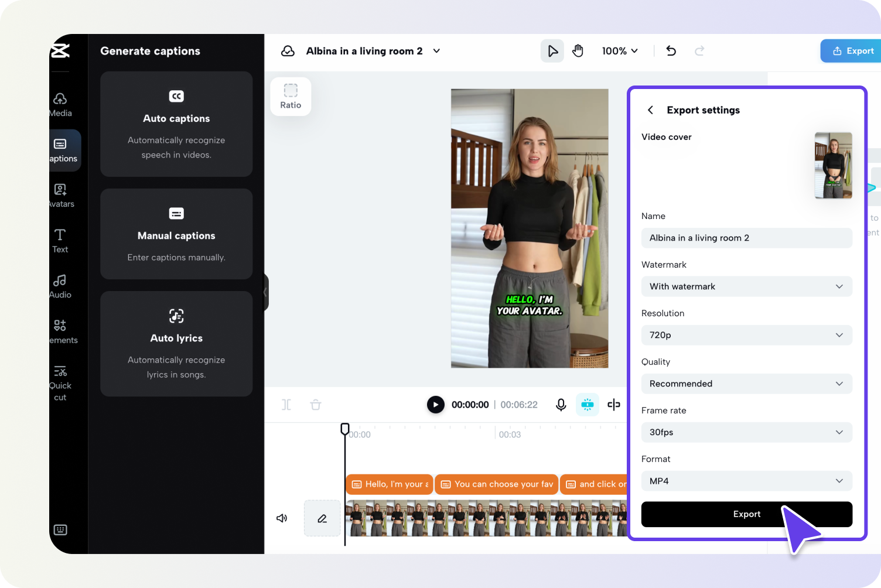Image resolution: width=881 pixels, height=588 pixels.
Task: Undo the last action
Action: click(671, 51)
